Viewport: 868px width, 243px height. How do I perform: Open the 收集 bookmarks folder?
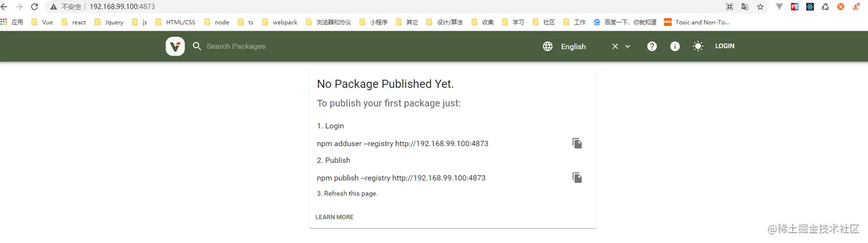(482, 22)
